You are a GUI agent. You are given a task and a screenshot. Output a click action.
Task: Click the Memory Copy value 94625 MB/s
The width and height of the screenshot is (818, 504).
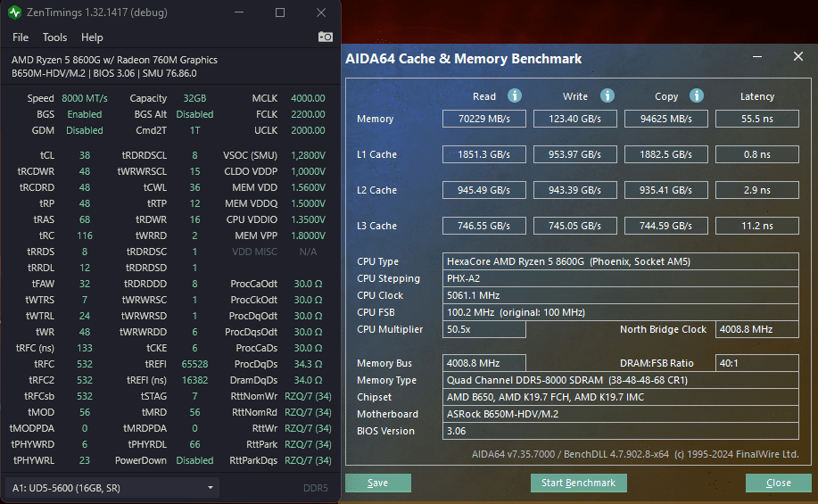coord(666,119)
